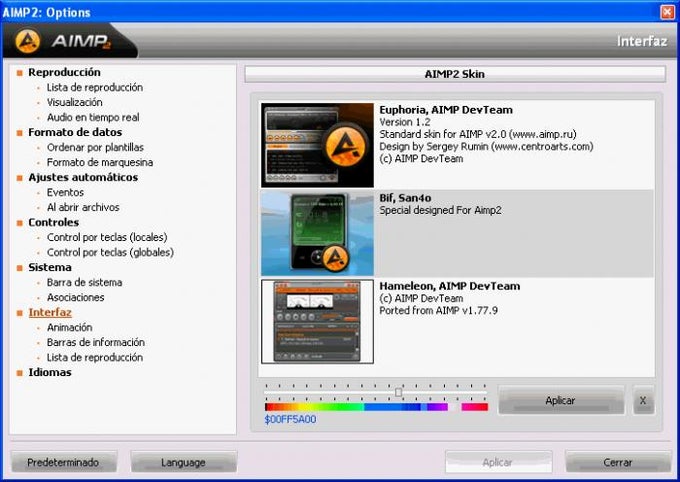Open the Reproducción settings section
680x482 pixels.
[x=64, y=72]
